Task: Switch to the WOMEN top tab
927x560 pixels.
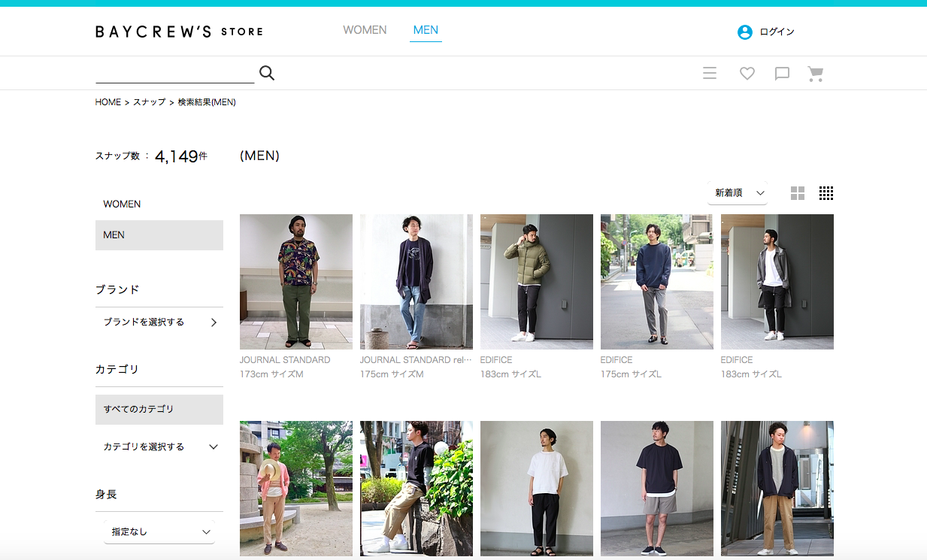Action: (x=365, y=30)
